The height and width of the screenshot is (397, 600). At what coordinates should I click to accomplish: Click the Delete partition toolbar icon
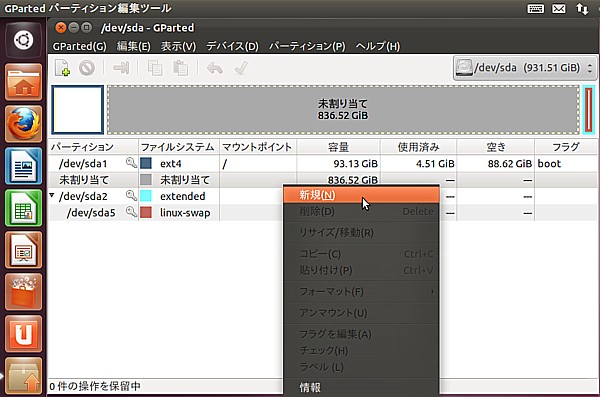[x=87, y=68]
